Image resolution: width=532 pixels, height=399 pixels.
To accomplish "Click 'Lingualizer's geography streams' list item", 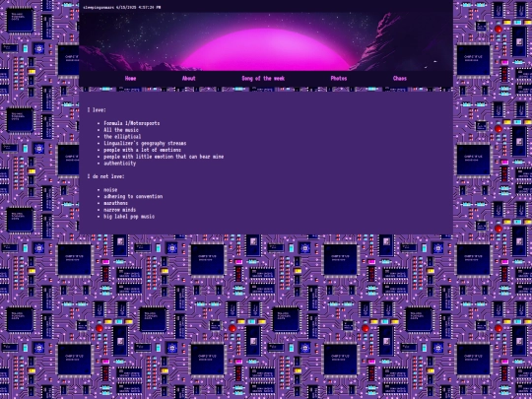I will (145, 143).
